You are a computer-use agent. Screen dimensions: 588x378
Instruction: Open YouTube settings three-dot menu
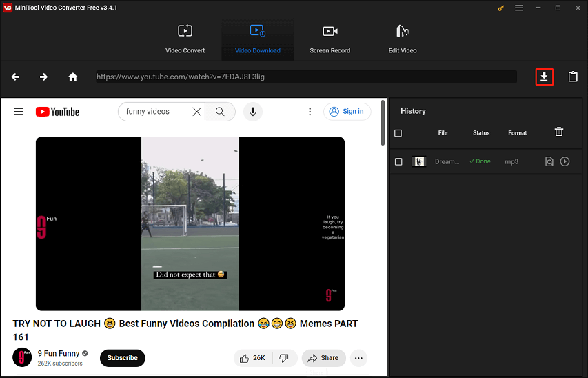click(x=310, y=112)
